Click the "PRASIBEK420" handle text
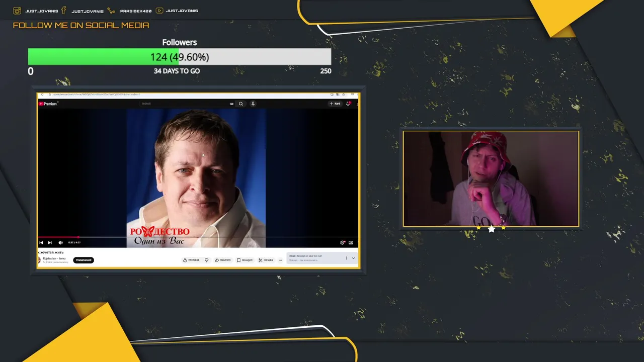The image size is (644, 362). pyautogui.click(x=136, y=11)
